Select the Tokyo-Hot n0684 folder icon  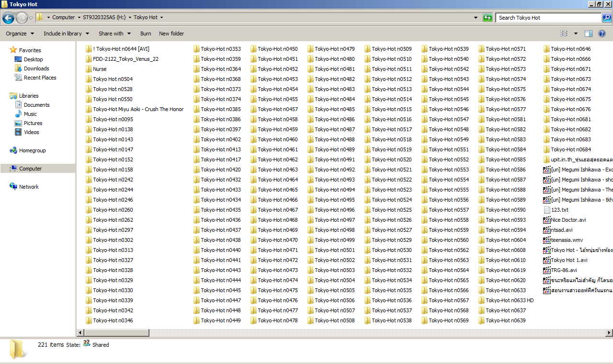point(547,149)
